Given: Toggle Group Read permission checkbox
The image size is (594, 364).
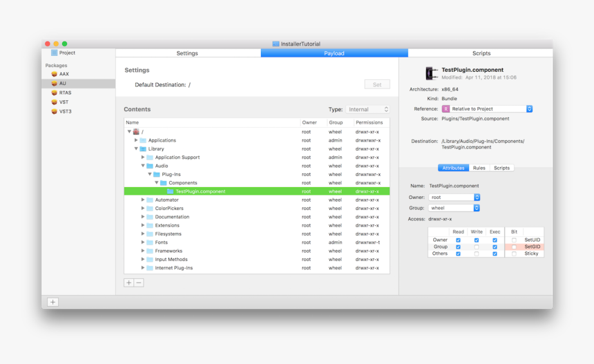Looking at the screenshot, I should 458,247.
